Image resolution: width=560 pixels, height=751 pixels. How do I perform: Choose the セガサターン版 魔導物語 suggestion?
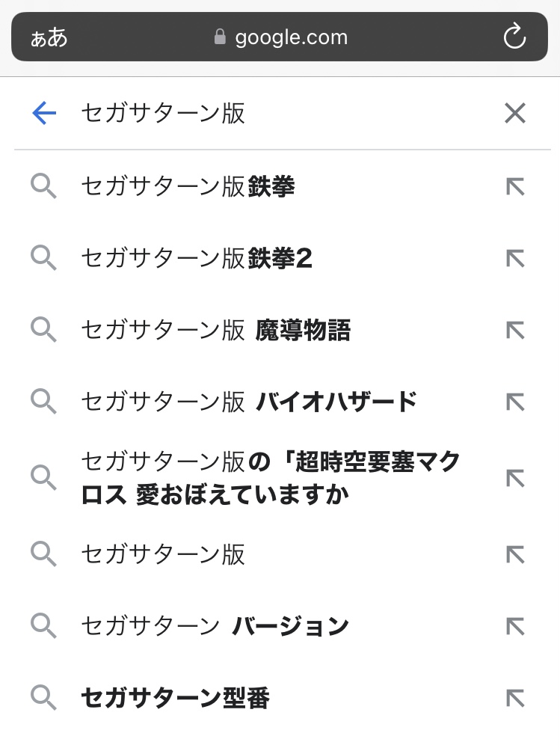click(215, 331)
